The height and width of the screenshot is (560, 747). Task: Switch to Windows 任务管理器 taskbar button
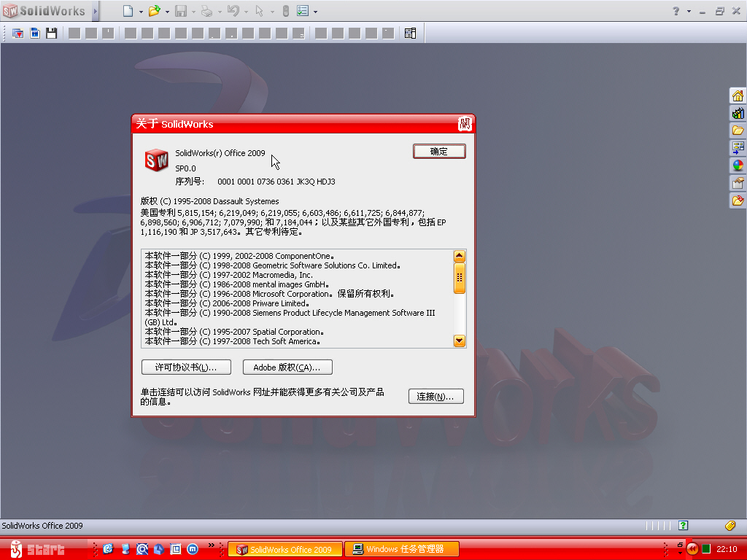pos(402,550)
